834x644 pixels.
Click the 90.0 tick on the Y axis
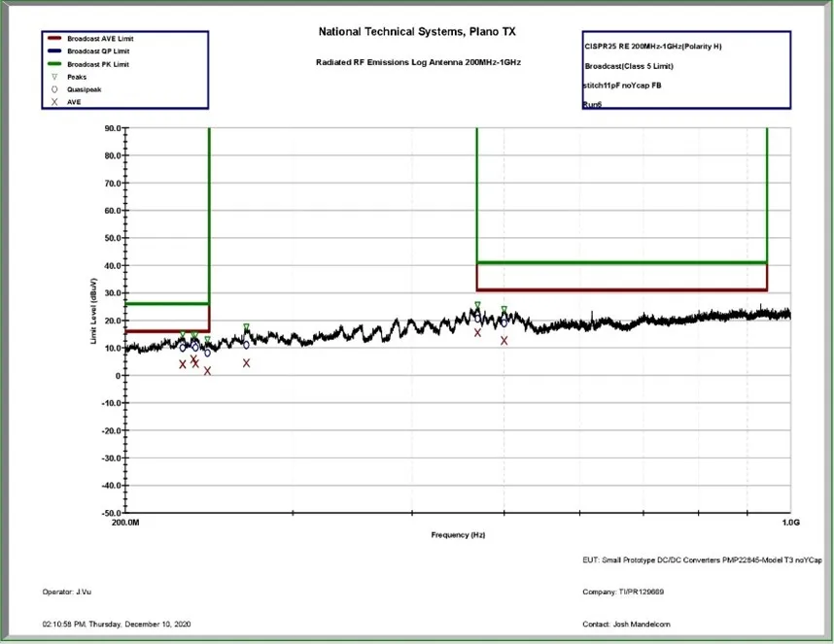pyautogui.click(x=112, y=128)
